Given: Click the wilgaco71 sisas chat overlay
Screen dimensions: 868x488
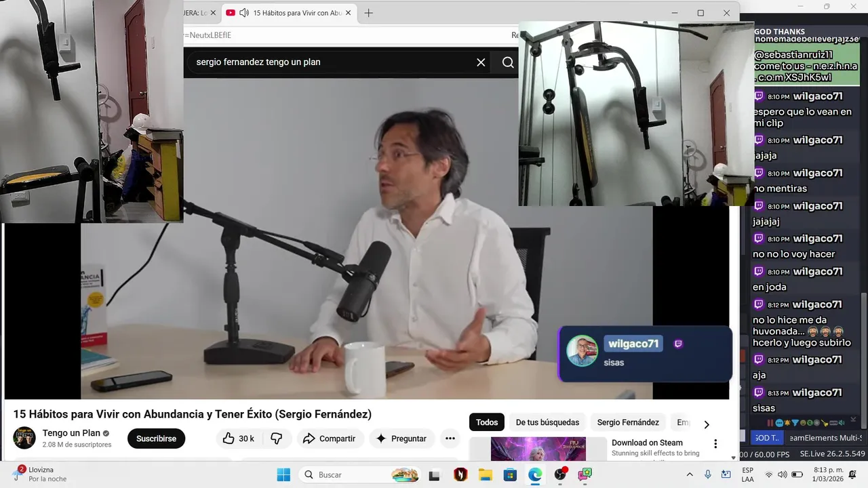Looking at the screenshot, I should pos(645,353).
